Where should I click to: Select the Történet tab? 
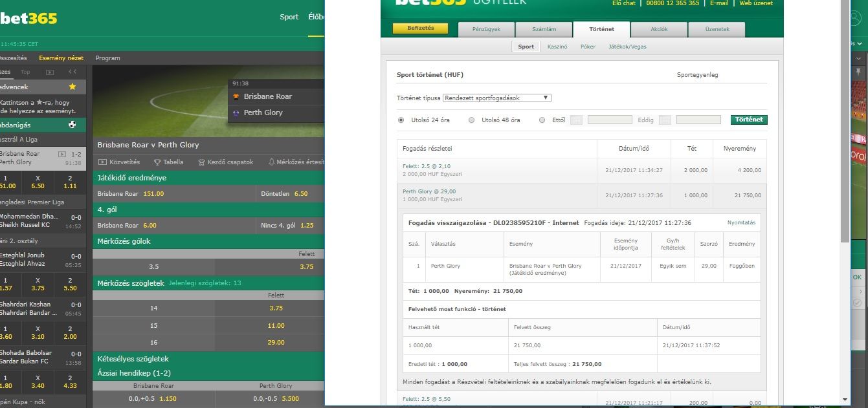[601, 29]
